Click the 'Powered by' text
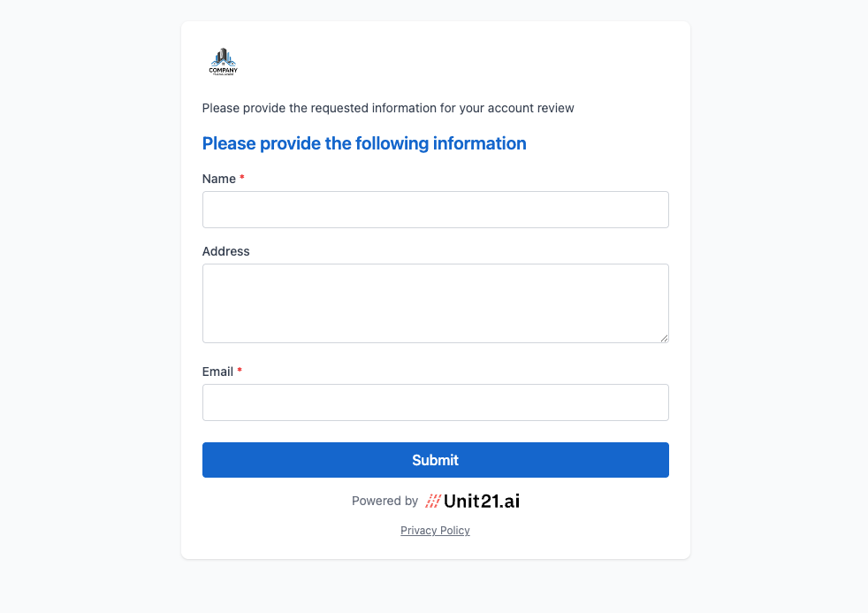This screenshot has height=613, width=868. [385, 502]
